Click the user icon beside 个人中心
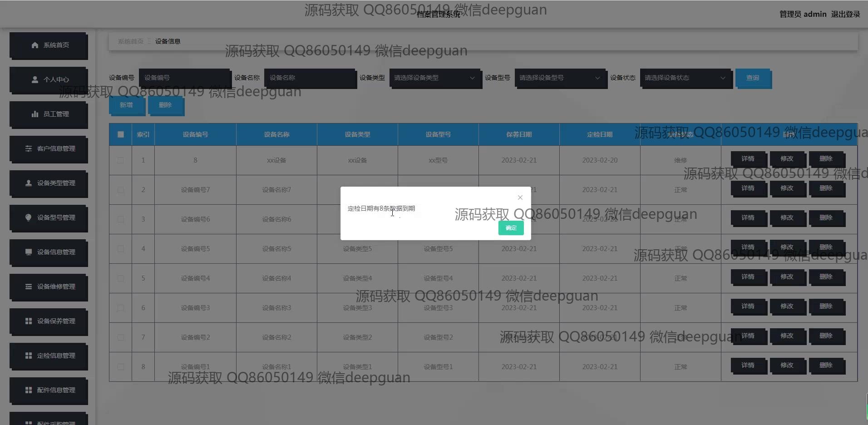Image resolution: width=868 pixels, height=425 pixels. (x=35, y=79)
